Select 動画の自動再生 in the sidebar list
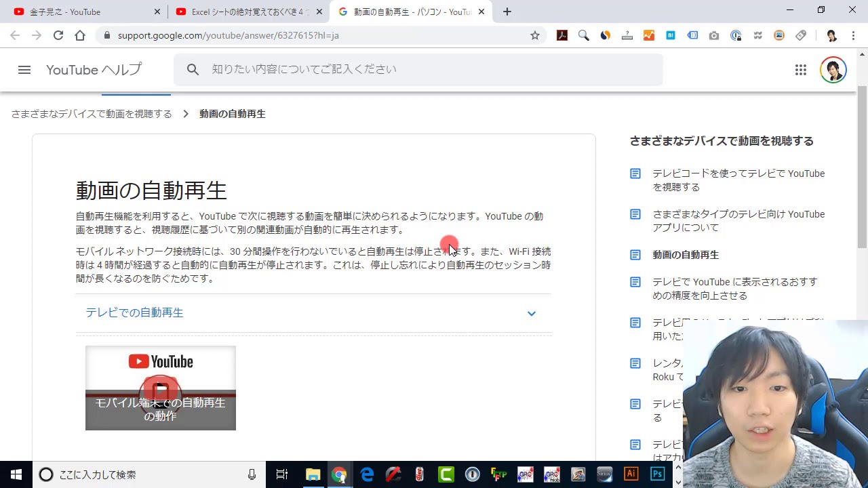This screenshot has height=488, width=868. tap(686, 255)
